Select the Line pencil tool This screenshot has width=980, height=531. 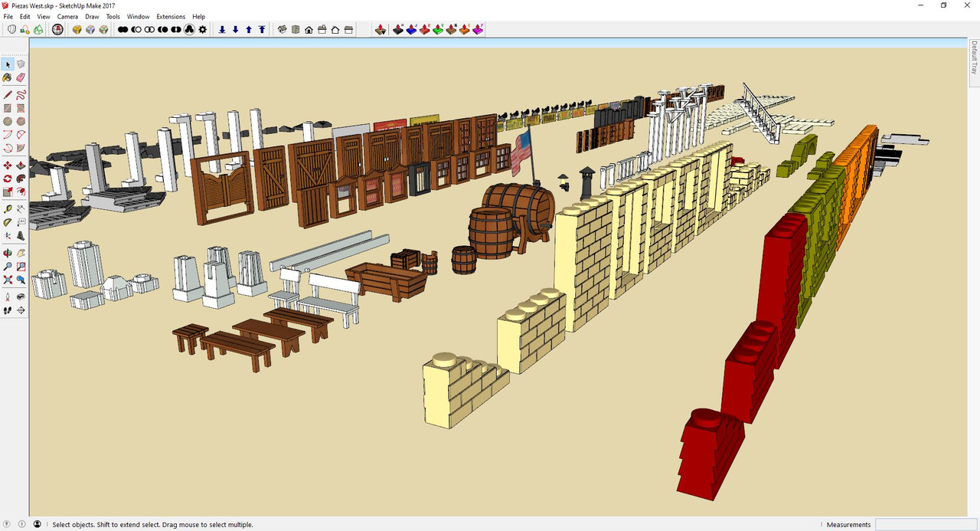pyautogui.click(x=8, y=95)
